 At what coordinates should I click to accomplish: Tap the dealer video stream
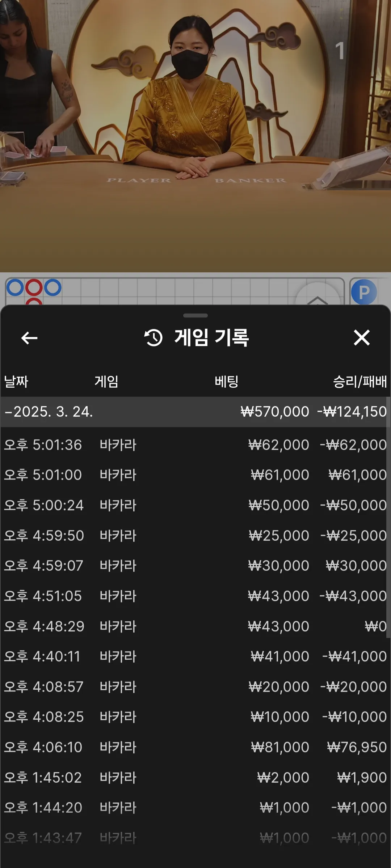coord(195,136)
